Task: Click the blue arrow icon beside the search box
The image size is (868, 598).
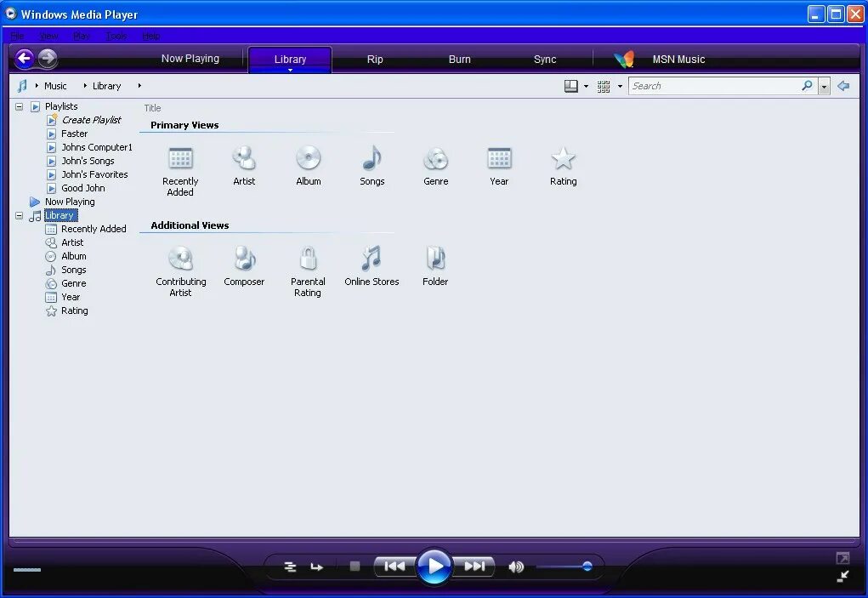Action: point(843,86)
